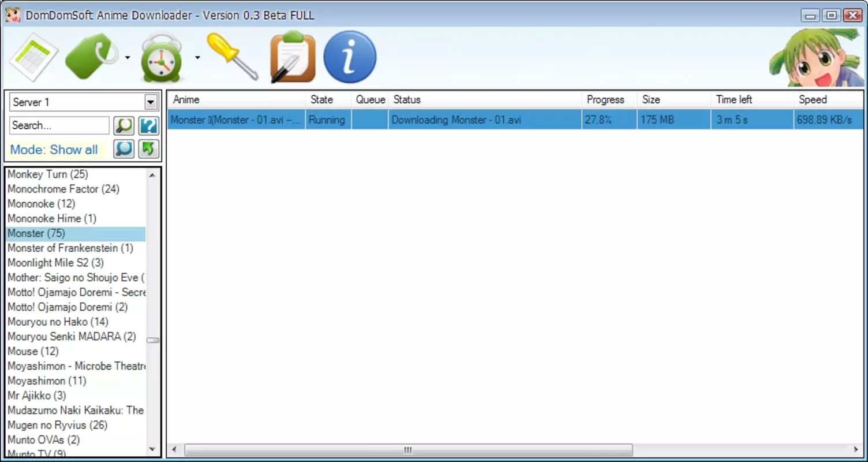The width and height of the screenshot is (868, 462).
Task: Click the 27.8% progress cell
Action: coord(609,120)
